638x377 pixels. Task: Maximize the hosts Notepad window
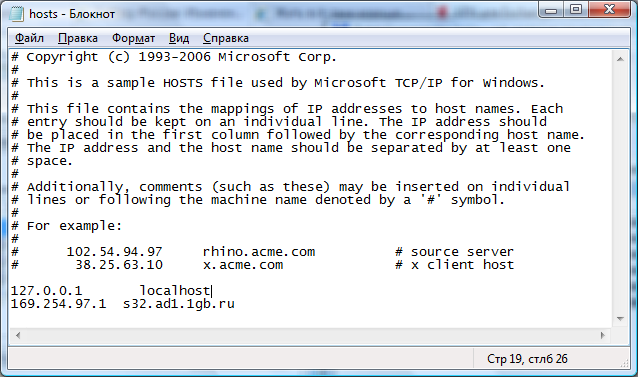pyautogui.click(x=576, y=10)
